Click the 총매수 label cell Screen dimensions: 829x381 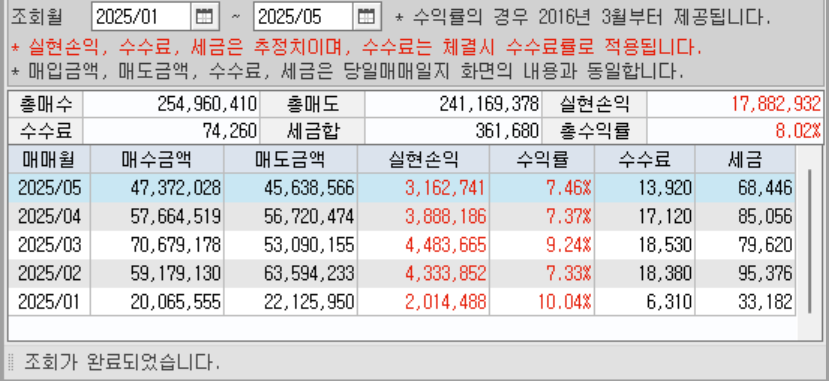point(45,104)
